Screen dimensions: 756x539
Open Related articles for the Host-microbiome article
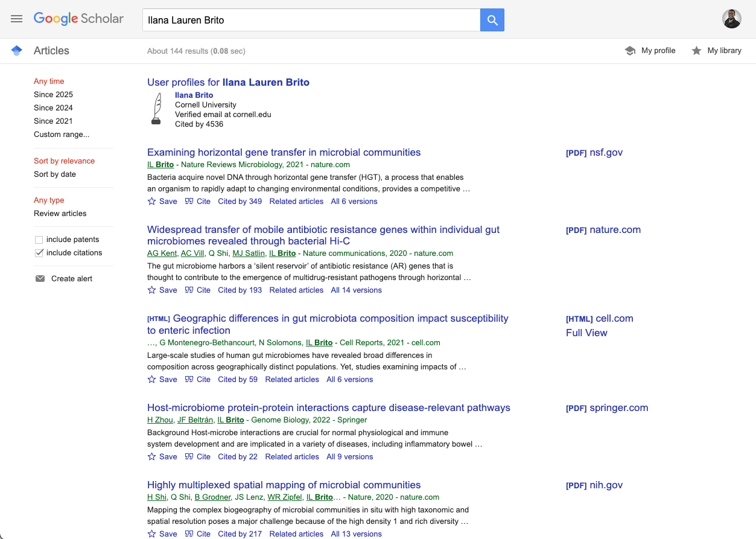pyautogui.click(x=292, y=457)
